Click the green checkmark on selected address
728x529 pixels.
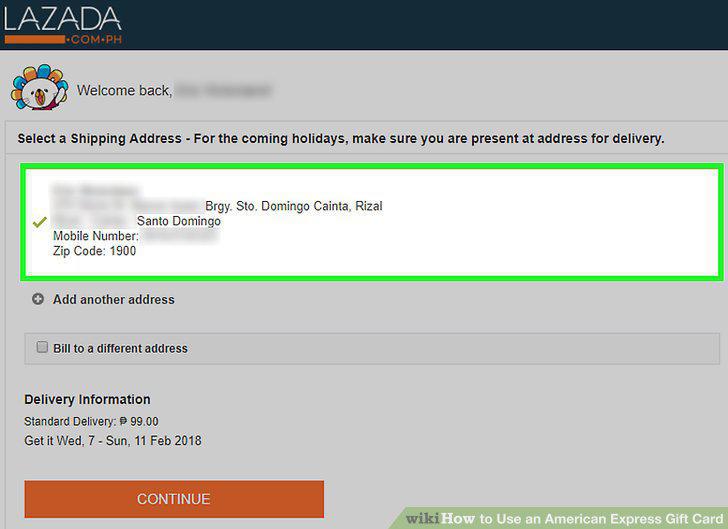pos(40,222)
